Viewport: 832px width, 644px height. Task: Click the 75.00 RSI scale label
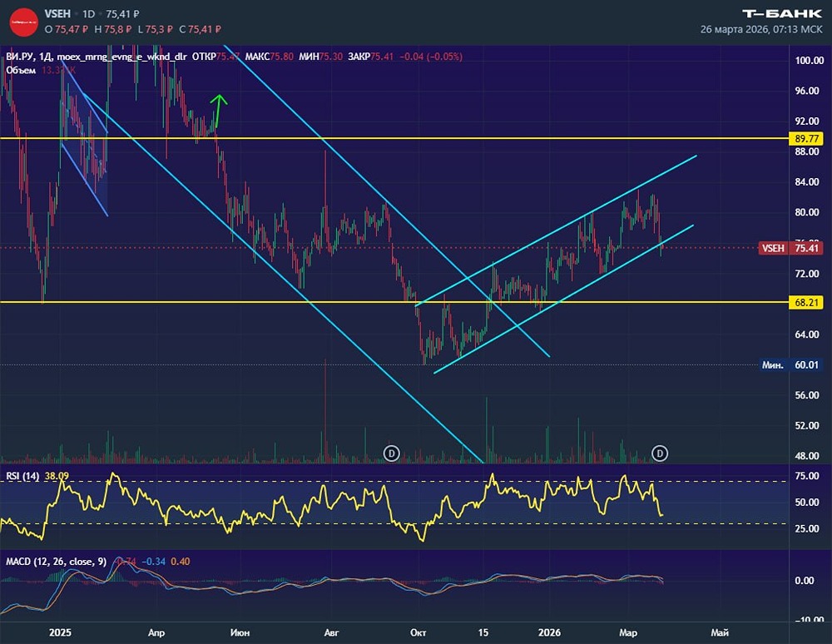pyautogui.click(x=807, y=476)
